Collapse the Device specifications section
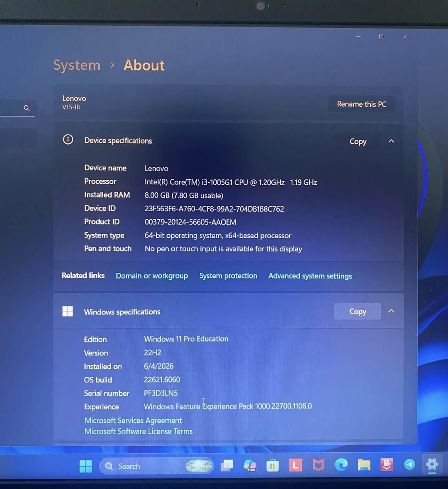Image resolution: width=448 pixels, height=489 pixels. coord(391,141)
